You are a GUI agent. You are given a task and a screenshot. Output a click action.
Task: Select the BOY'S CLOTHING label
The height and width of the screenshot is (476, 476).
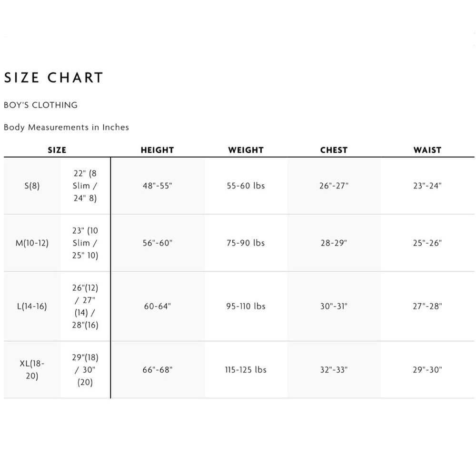coord(40,105)
